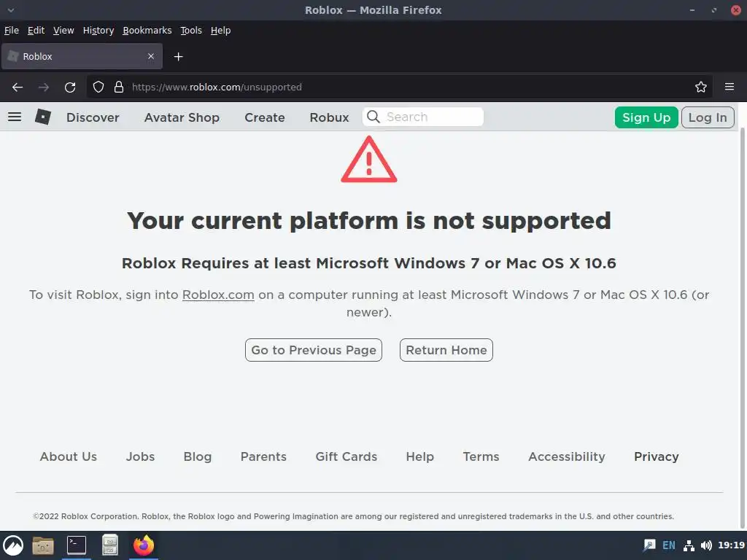This screenshot has height=560, width=747.
Task: Open the History menu
Action: [x=98, y=31]
